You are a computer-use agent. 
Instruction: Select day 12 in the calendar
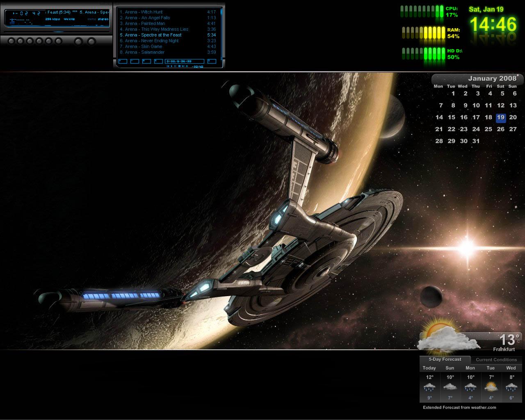501,105
